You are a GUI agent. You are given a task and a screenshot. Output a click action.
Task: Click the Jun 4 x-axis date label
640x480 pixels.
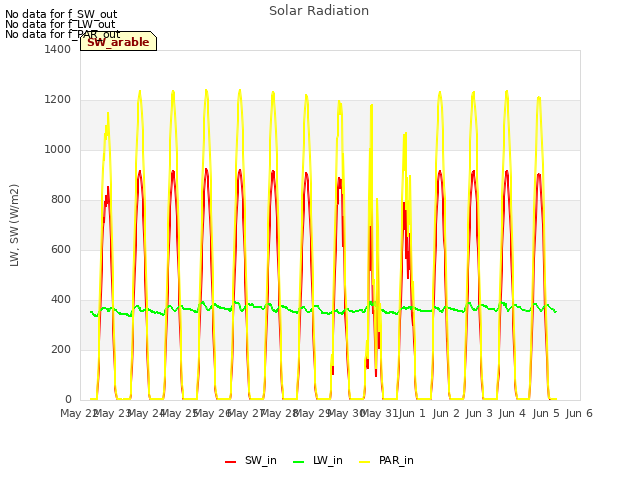click(512, 413)
